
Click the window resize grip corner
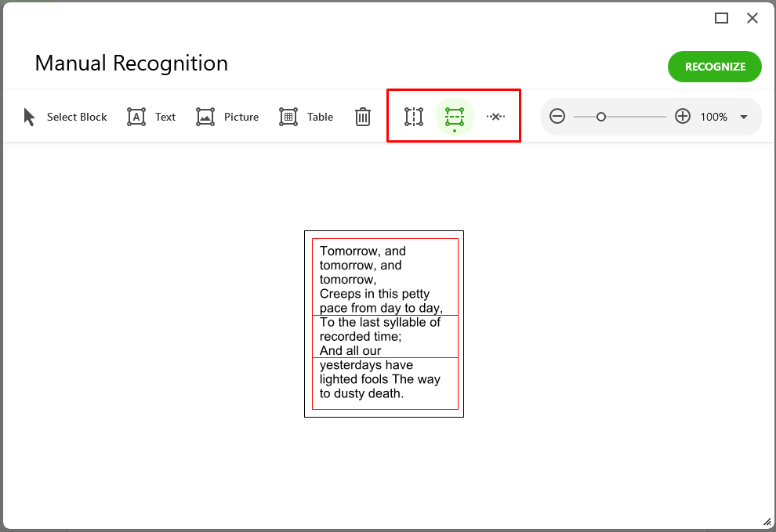(767, 522)
